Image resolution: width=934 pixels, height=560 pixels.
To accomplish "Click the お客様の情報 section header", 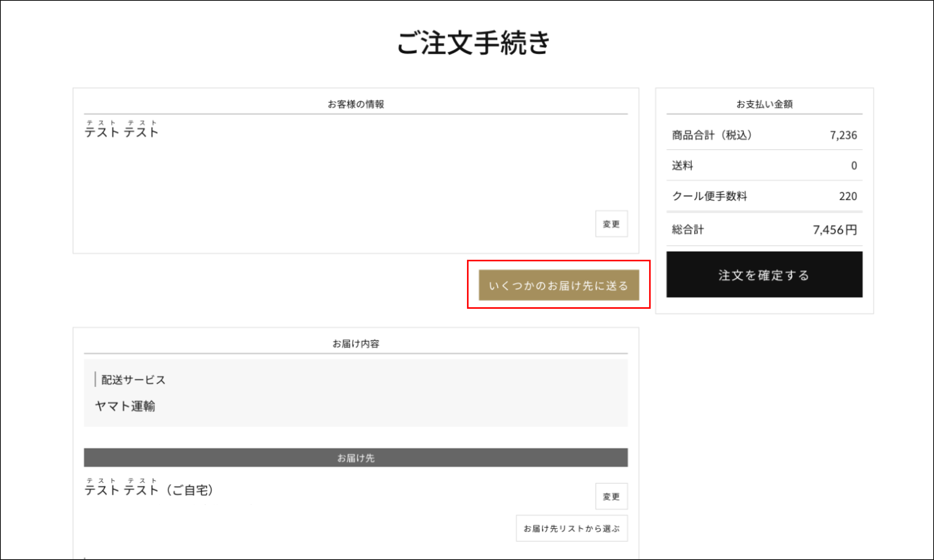I will (356, 104).
